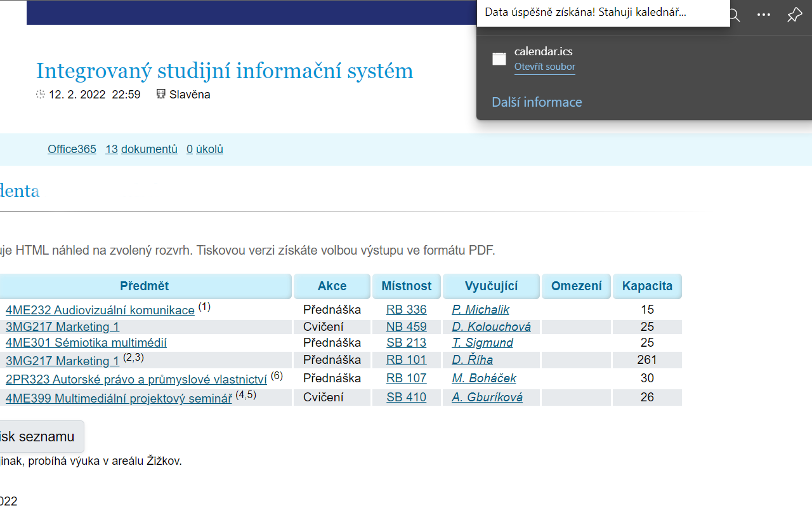The height and width of the screenshot is (508, 812).
Task: Click the calendar.ics file icon
Action: (499, 58)
